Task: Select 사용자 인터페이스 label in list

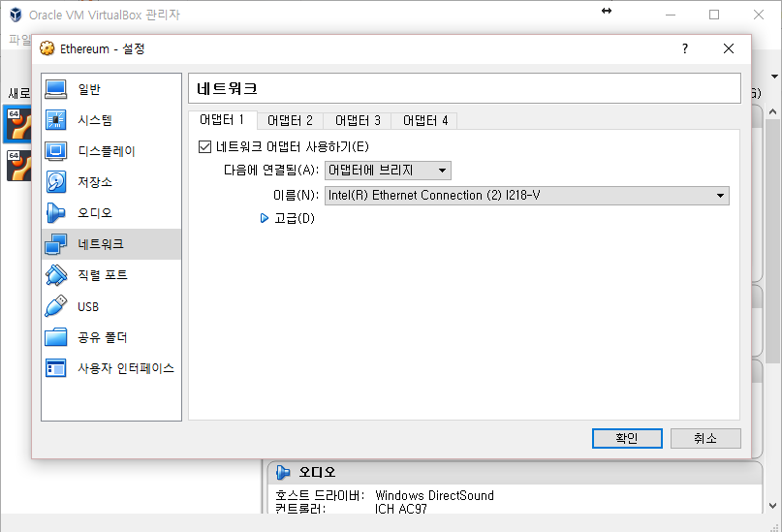Action: [126, 368]
